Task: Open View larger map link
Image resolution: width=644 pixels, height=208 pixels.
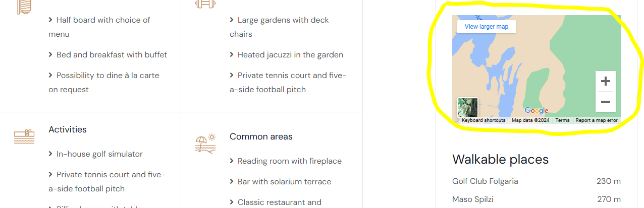Action: pos(487,27)
